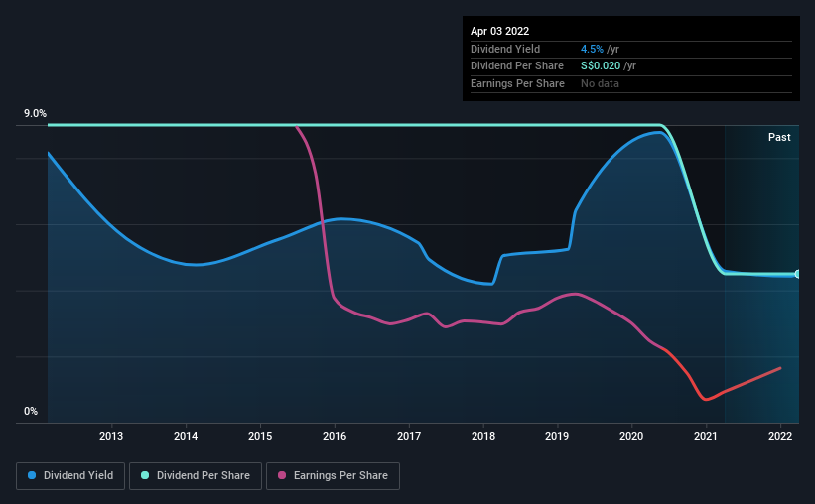The image size is (815, 504).
Task: Click the blue Dividend Yield legend dot
Action: [x=32, y=475]
